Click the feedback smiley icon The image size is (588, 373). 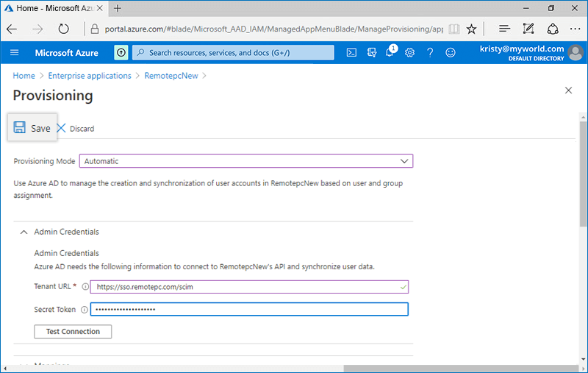[x=451, y=53]
